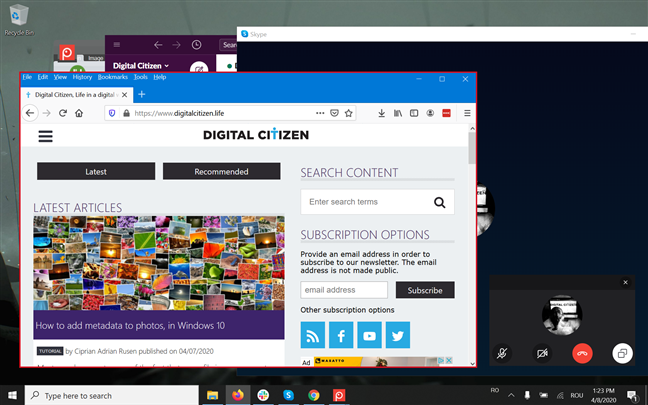Expand Digital Citizen workspace dropdown in Slack
This screenshot has width=648, height=405.
(141, 66)
